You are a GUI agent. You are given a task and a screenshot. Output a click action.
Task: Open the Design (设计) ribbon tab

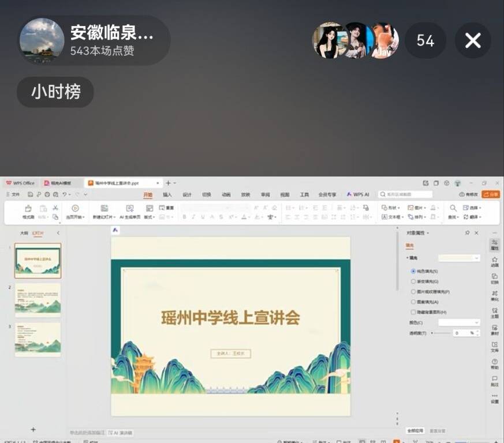coord(187,195)
